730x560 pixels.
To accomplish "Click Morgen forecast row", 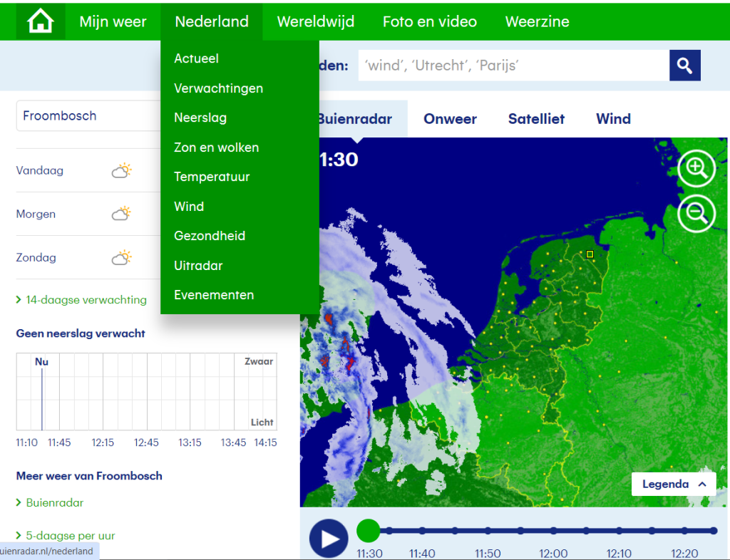I will click(x=88, y=214).
